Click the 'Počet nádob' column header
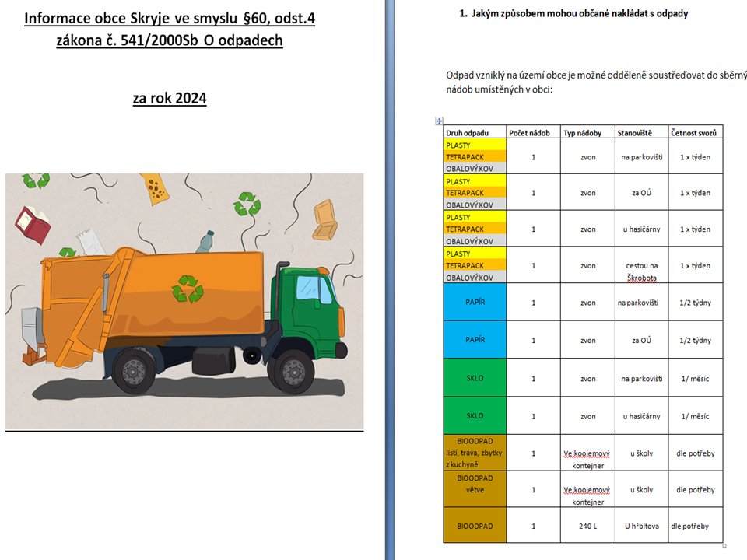This screenshot has width=747, height=560. pos(533,133)
